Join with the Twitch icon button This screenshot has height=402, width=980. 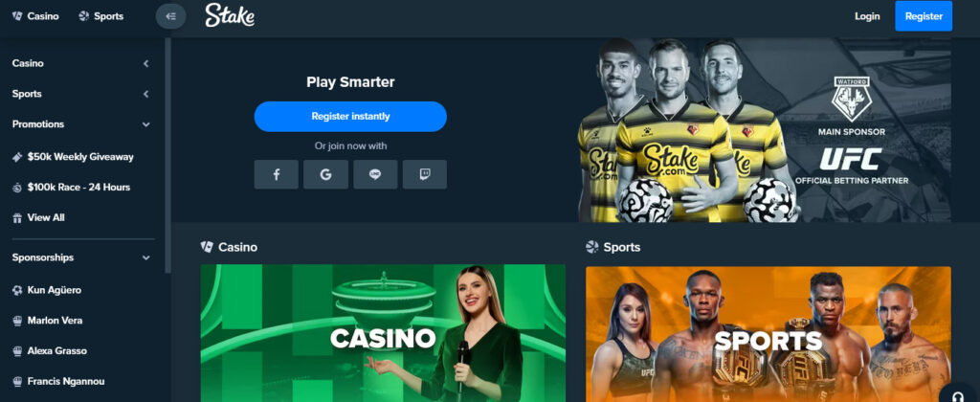point(424,174)
